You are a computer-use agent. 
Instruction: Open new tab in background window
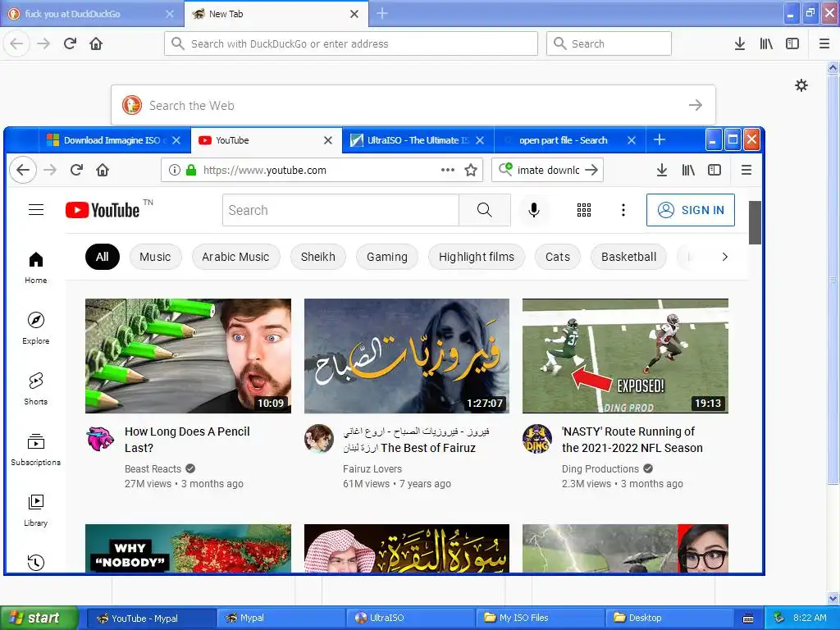[x=382, y=14]
